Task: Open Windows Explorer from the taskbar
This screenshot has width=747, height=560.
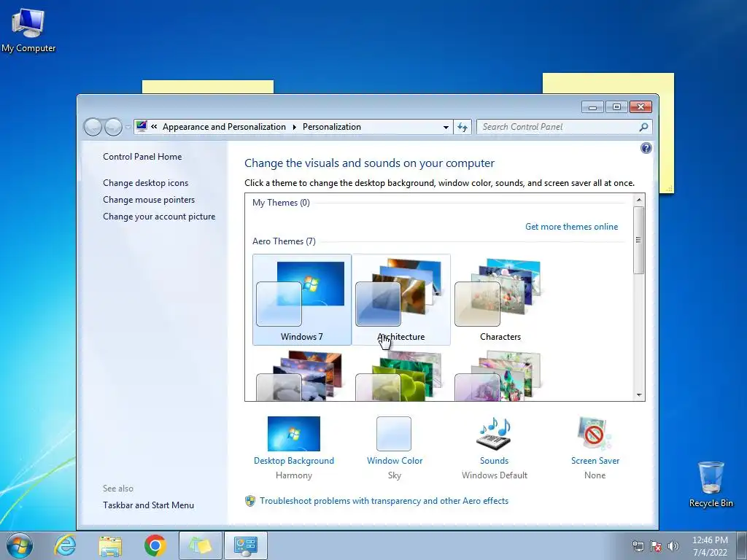Action: click(x=110, y=545)
